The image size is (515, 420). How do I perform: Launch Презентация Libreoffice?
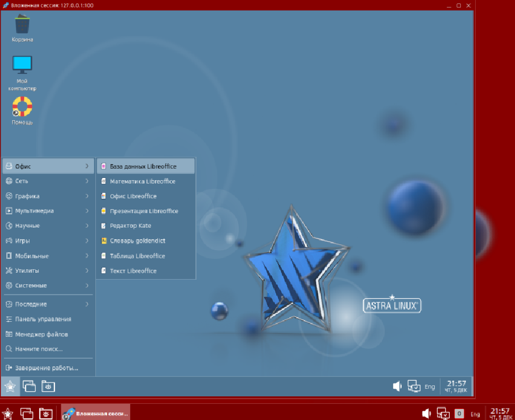tap(146, 211)
